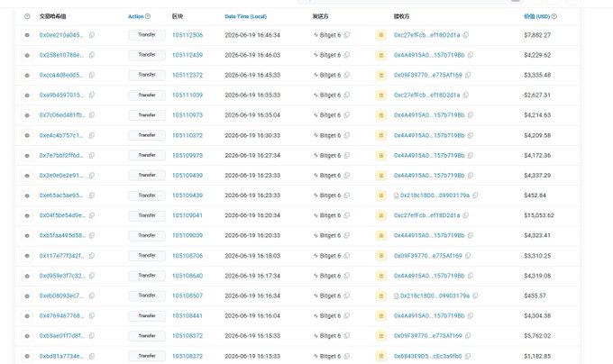Open block 105109041

(188, 215)
